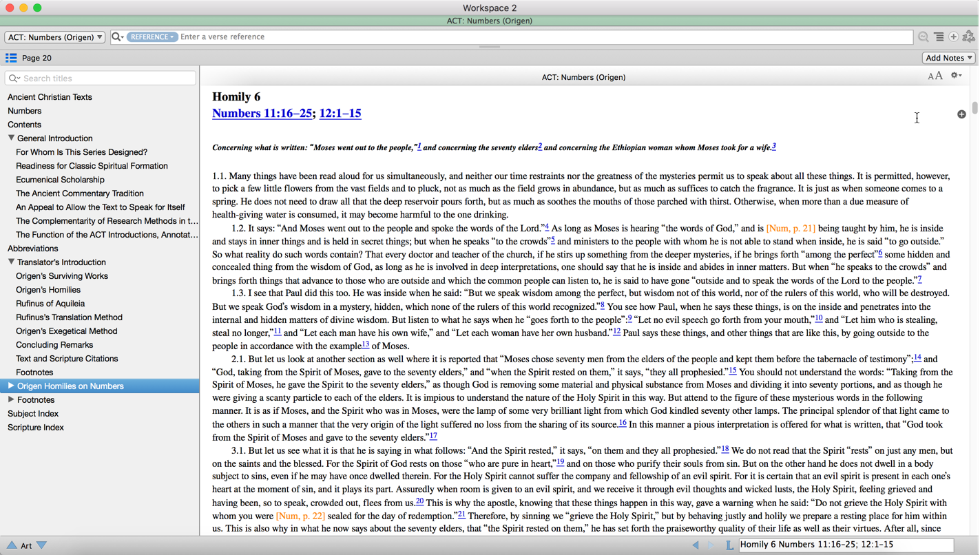Click the blue up triangle beside Art
The width and height of the screenshot is (980, 555).
pos(12,545)
